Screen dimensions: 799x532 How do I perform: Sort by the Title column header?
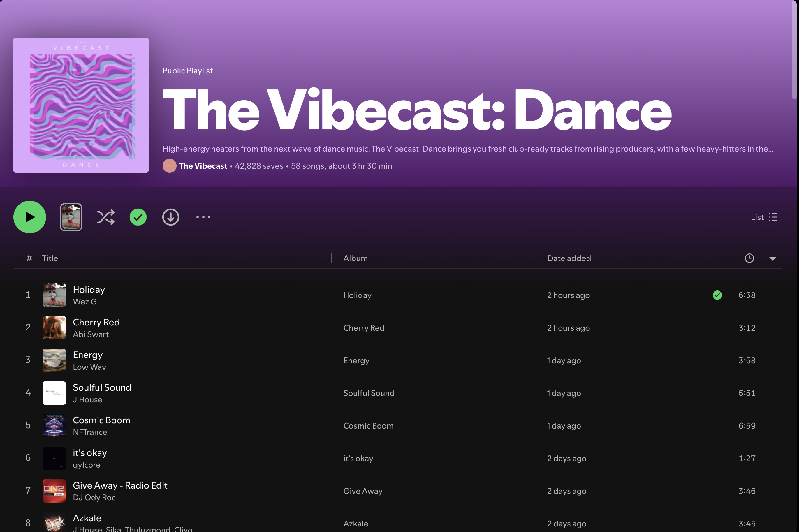pyautogui.click(x=50, y=258)
